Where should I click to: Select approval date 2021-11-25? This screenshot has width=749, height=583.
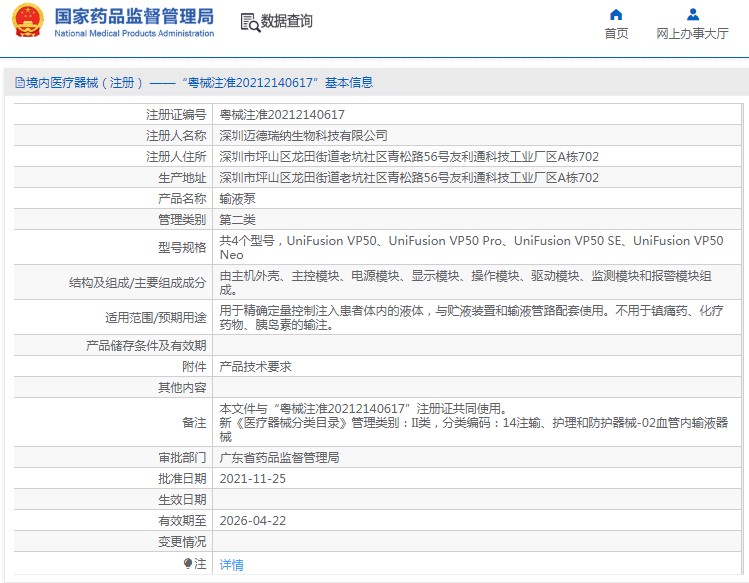click(253, 479)
